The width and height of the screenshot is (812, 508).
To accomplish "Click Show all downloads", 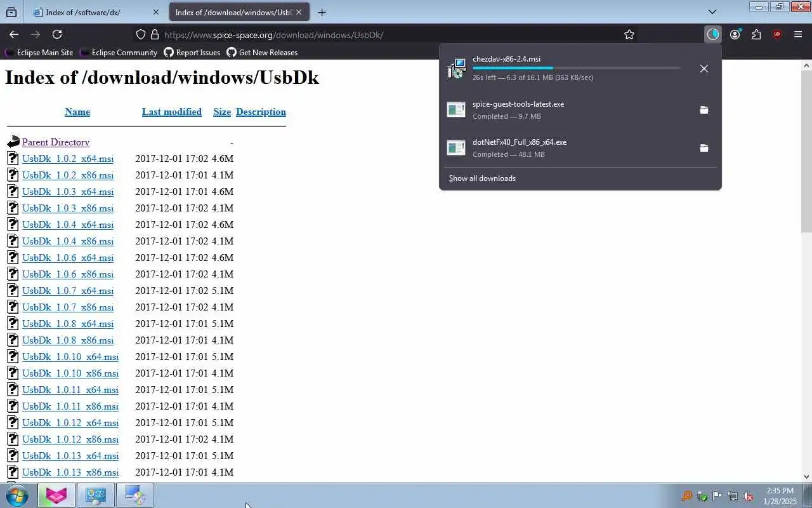I will click(x=482, y=178).
